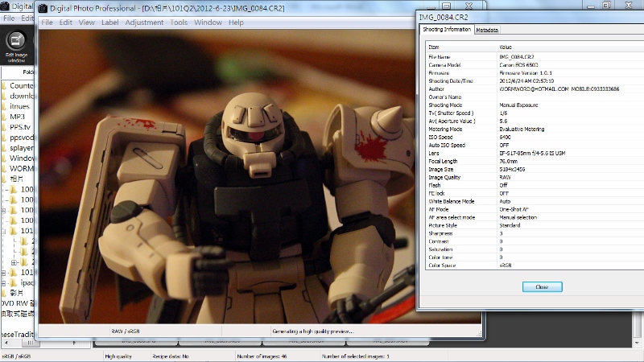Click the 'Owner's Name' row

pos(535,97)
